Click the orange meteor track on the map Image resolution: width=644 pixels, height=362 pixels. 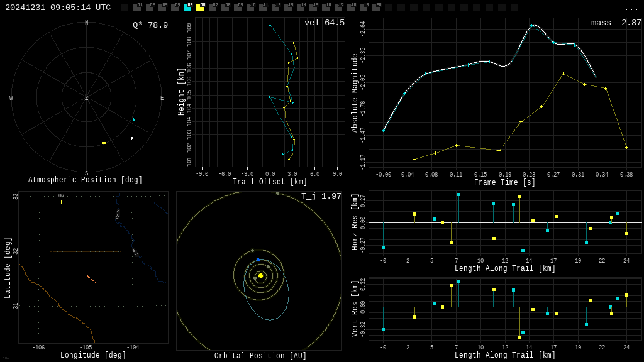coord(91,278)
